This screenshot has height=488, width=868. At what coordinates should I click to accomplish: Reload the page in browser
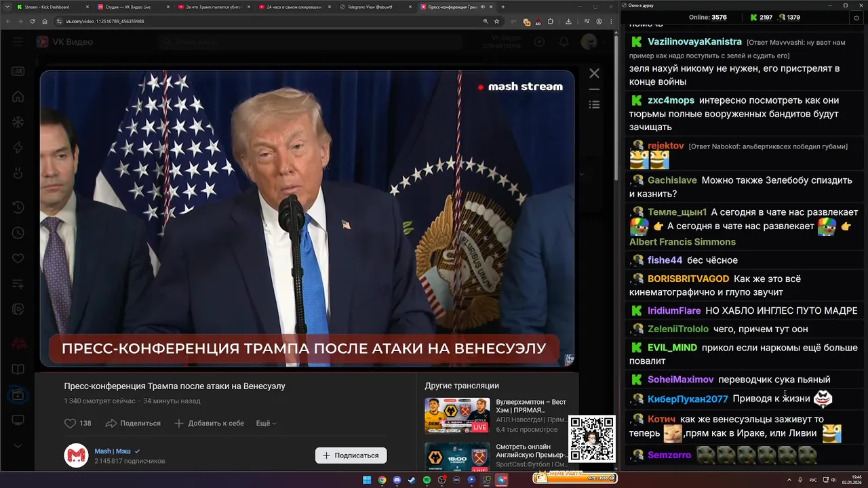click(x=33, y=21)
